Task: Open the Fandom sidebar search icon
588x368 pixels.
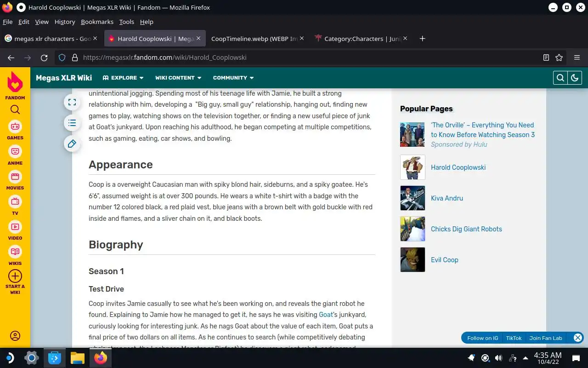Action: [x=15, y=109]
